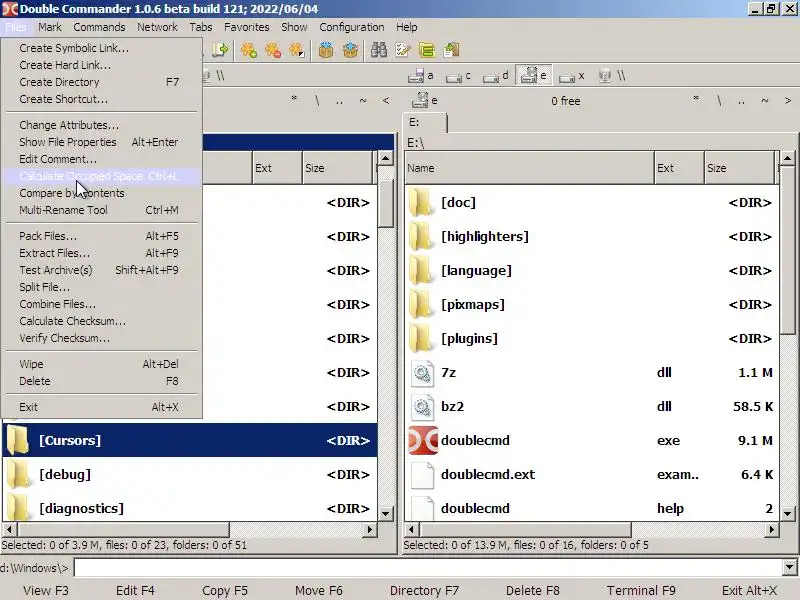Sort right panel by Name column header
This screenshot has width=800, height=600.
[x=529, y=168]
